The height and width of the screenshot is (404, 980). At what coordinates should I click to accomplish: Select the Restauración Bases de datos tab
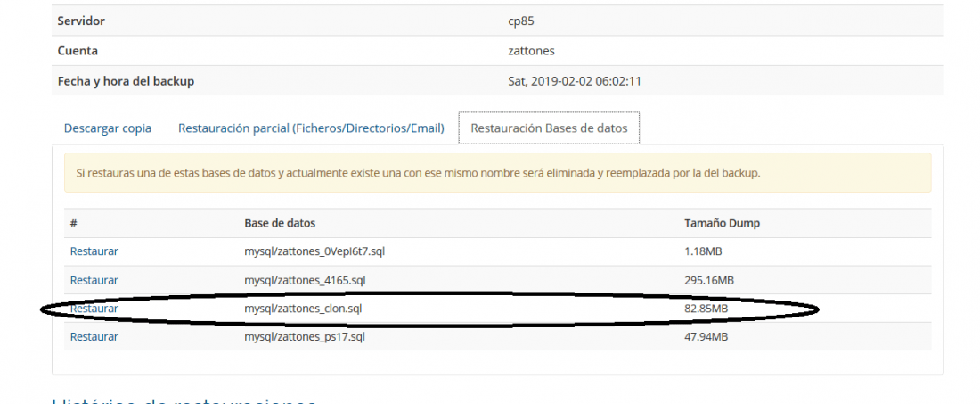point(549,128)
